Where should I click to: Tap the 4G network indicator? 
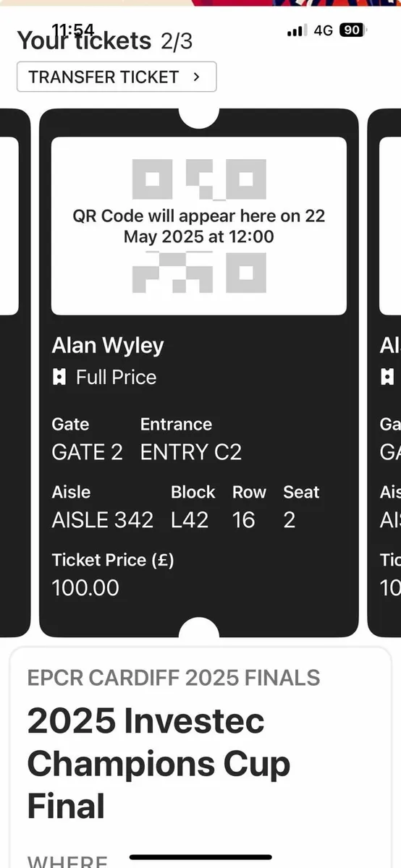click(x=323, y=30)
